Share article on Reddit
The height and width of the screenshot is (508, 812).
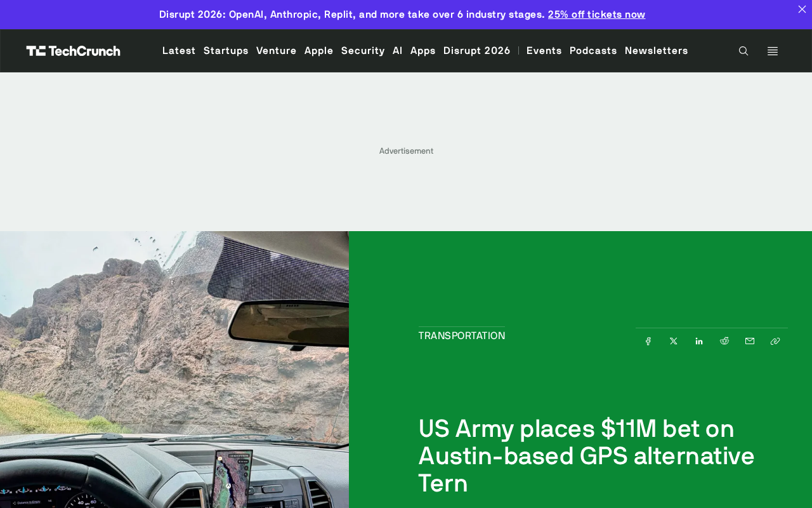pos(724,341)
